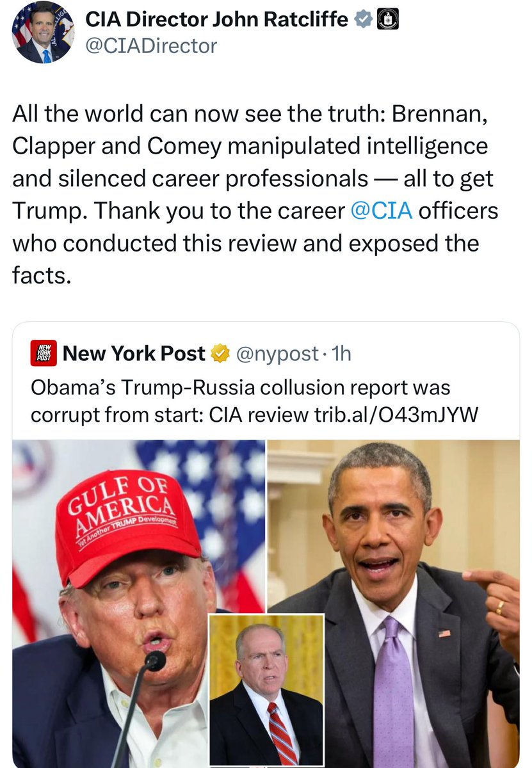Click the New York Post account name
532x768 pixels.
134,353
